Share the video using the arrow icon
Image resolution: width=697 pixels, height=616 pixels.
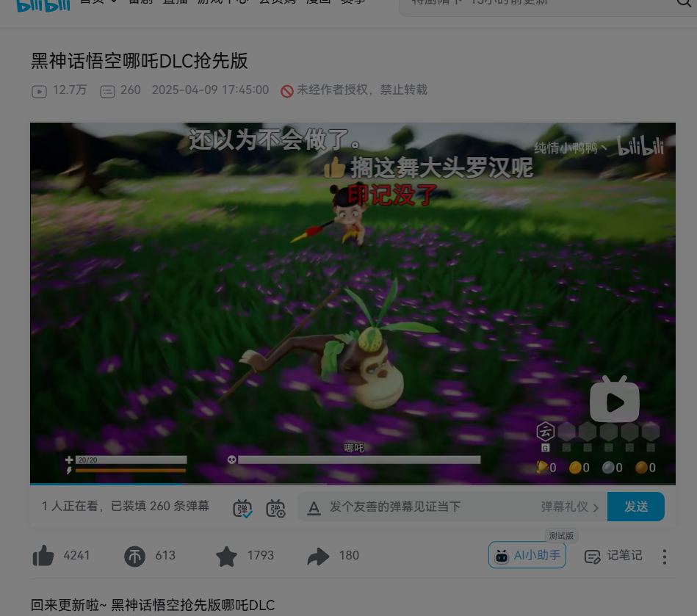pyautogui.click(x=318, y=556)
